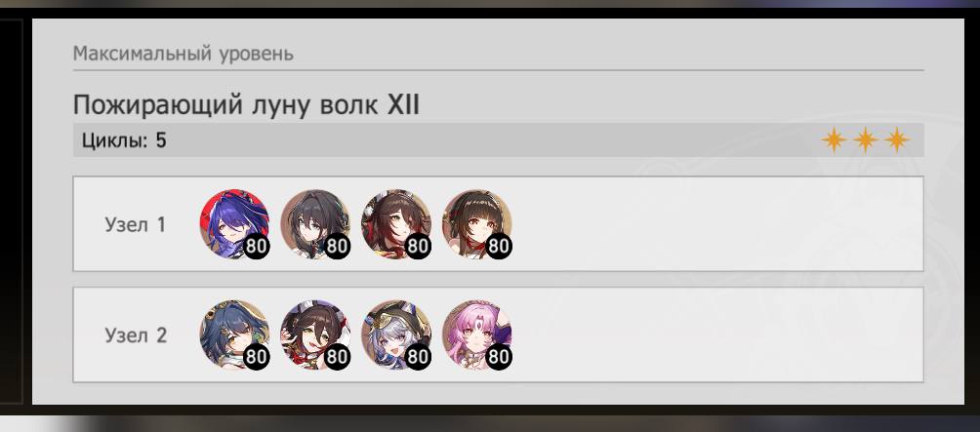This screenshot has width=980, height=432.
Task: Open the fourth character avatar in Узел 1
Action: pyautogui.click(x=477, y=223)
